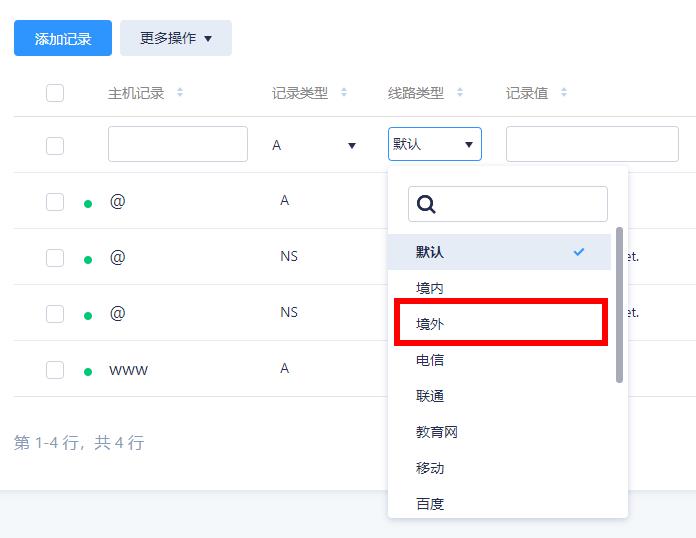
Task: Focus the 主机记录 input field in new row
Action: (178, 144)
